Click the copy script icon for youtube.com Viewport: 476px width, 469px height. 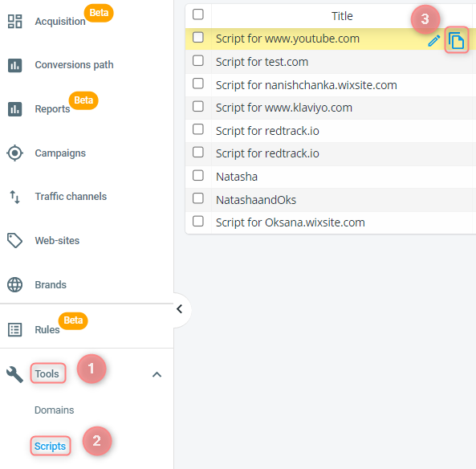tap(456, 40)
